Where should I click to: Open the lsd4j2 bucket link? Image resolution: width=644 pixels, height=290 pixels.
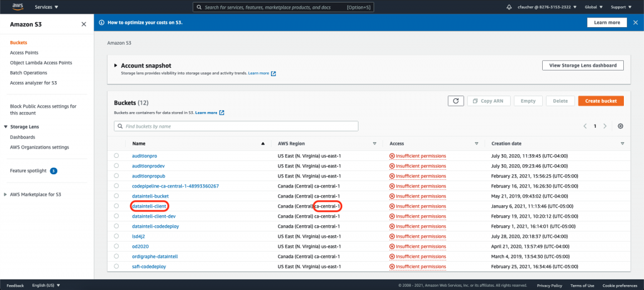[138, 236]
